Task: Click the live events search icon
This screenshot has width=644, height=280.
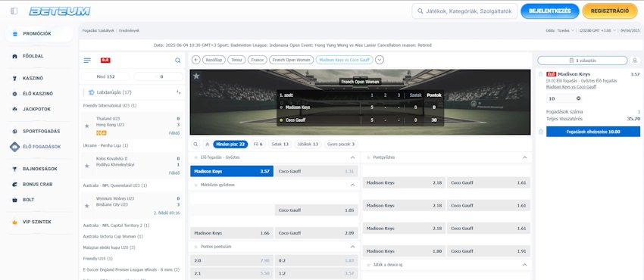Action: pyautogui.click(x=177, y=61)
